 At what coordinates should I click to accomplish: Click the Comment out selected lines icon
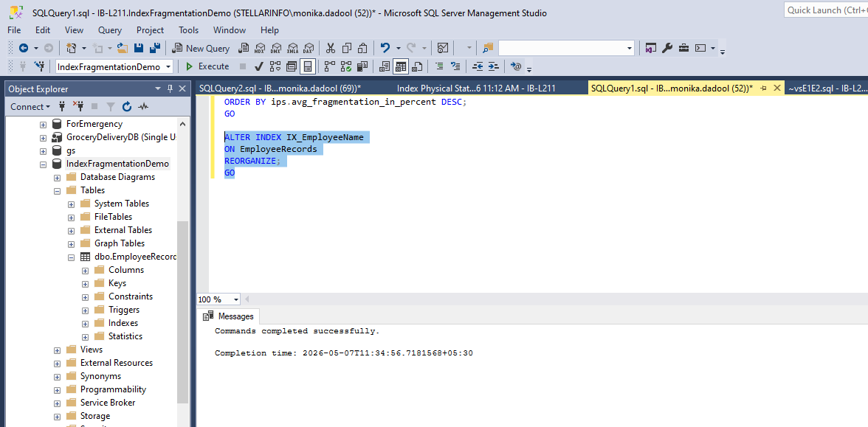click(x=439, y=66)
